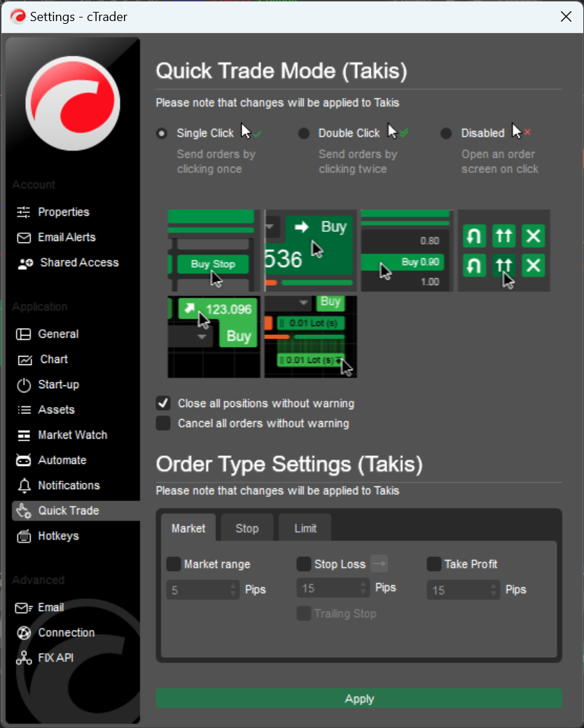The image size is (584, 728).
Task: Select Single Click quick trade mode
Action: 162,134
